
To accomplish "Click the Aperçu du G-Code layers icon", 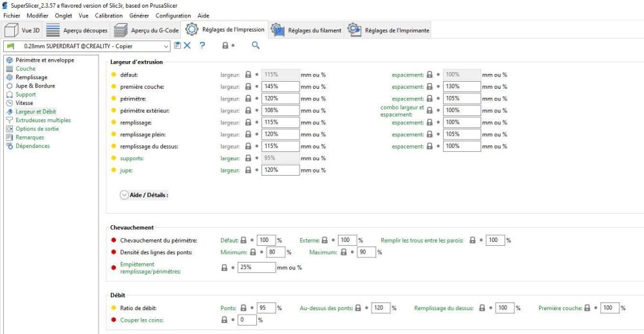I will (x=121, y=30).
